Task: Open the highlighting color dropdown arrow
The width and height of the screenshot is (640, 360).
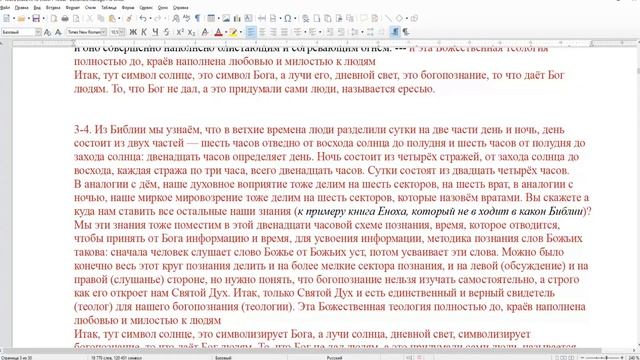Action: coord(241,32)
